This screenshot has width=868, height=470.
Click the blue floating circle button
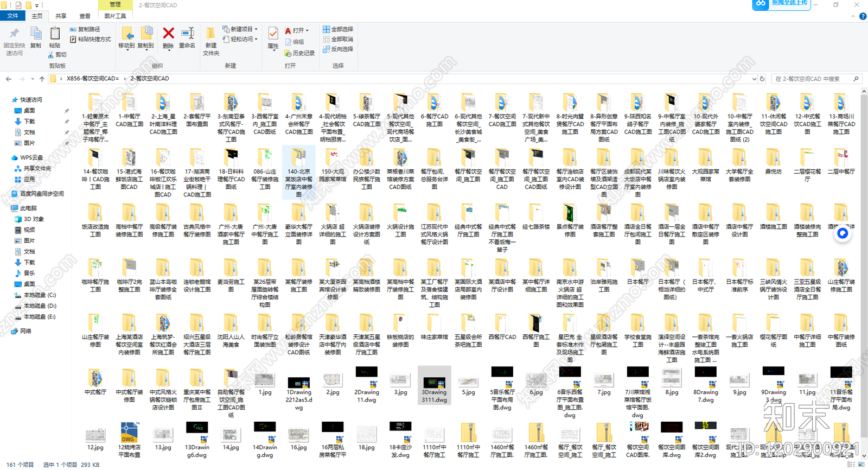(843, 233)
